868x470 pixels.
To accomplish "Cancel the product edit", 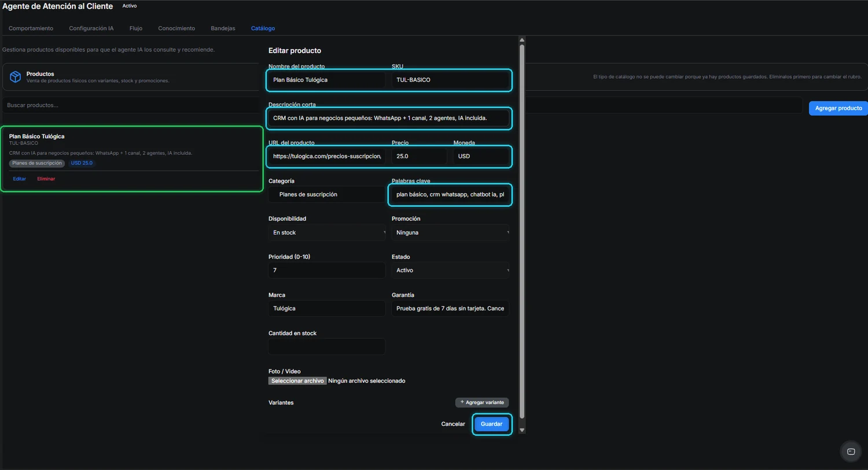I will (x=453, y=424).
